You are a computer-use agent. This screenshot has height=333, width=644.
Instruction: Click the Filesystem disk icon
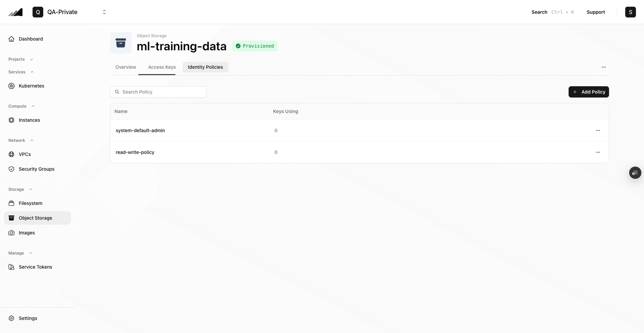pyautogui.click(x=11, y=203)
